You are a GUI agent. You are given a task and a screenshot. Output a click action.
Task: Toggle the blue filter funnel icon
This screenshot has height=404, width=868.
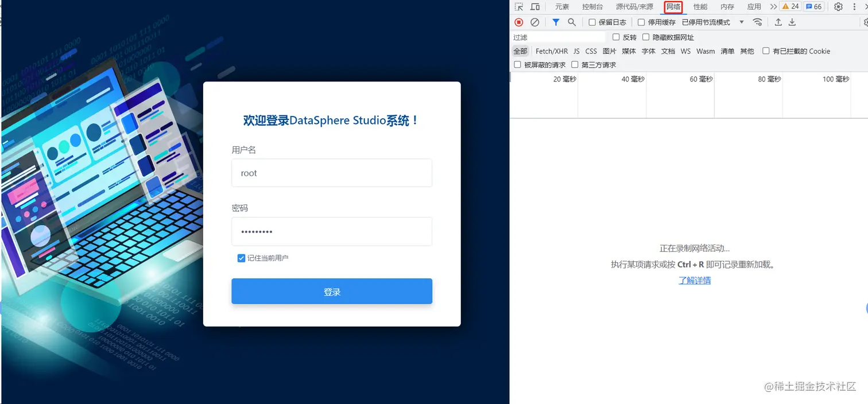coord(556,22)
